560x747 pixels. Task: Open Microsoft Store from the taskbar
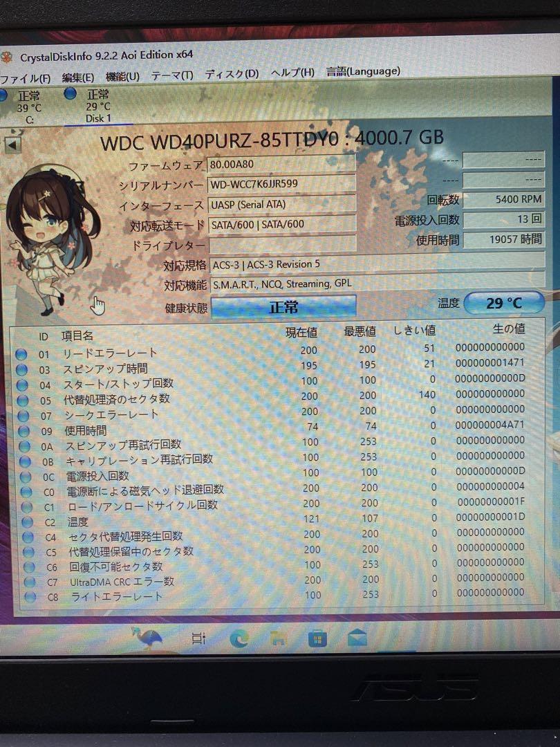click(317, 638)
